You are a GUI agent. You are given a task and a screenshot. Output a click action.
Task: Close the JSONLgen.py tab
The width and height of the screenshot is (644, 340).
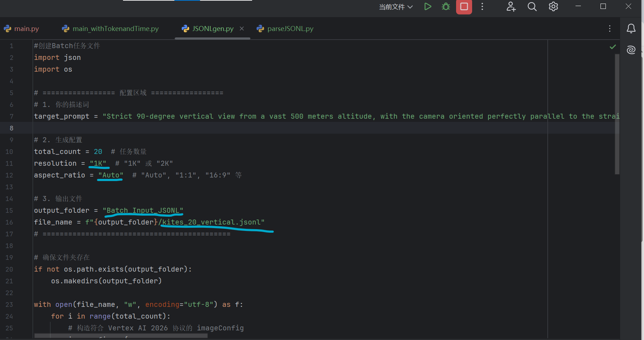tap(242, 29)
